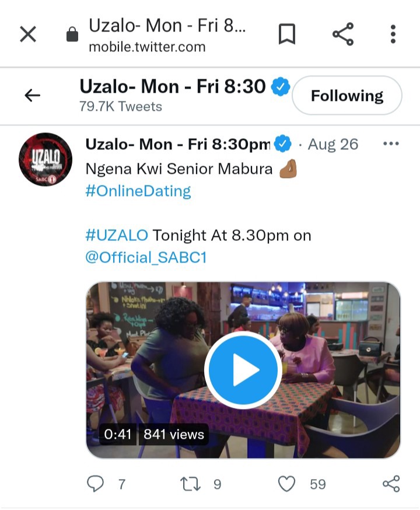
Task: Open the Aug 26 tweet timestamp
Action: tap(333, 144)
